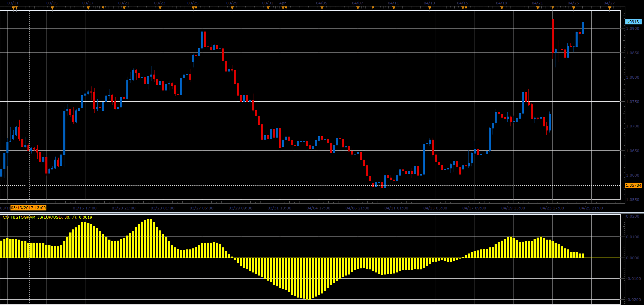Click the 1.0700 price axis label

[x=632, y=126]
